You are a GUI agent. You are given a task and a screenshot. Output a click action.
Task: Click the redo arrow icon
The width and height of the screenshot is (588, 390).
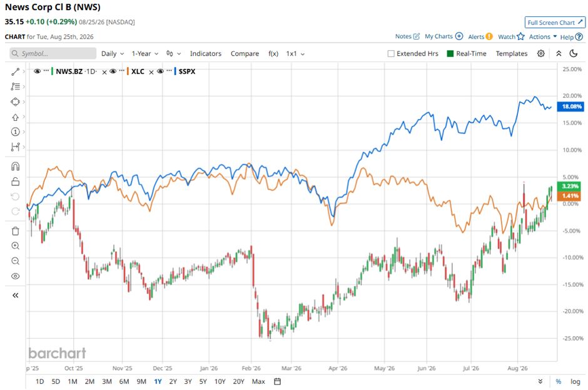pos(15,212)
